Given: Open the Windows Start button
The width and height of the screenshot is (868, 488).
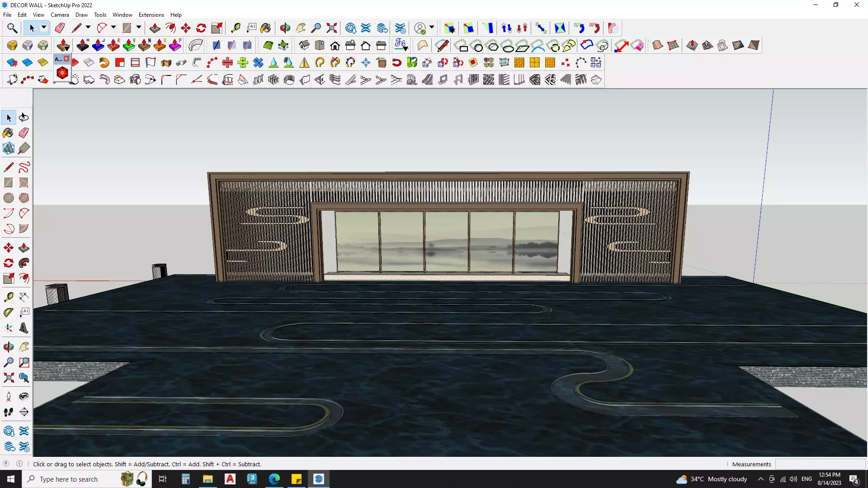Looking at the screenshot, I should 11,479.
